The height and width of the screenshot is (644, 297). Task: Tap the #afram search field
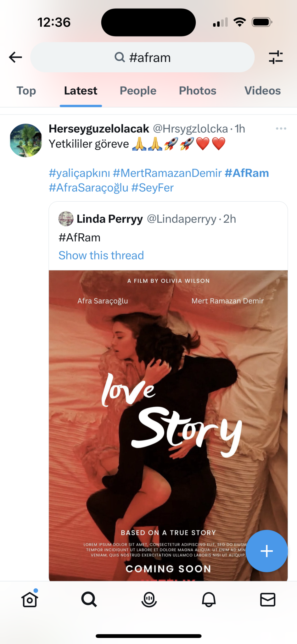click(x=142, y=57)
